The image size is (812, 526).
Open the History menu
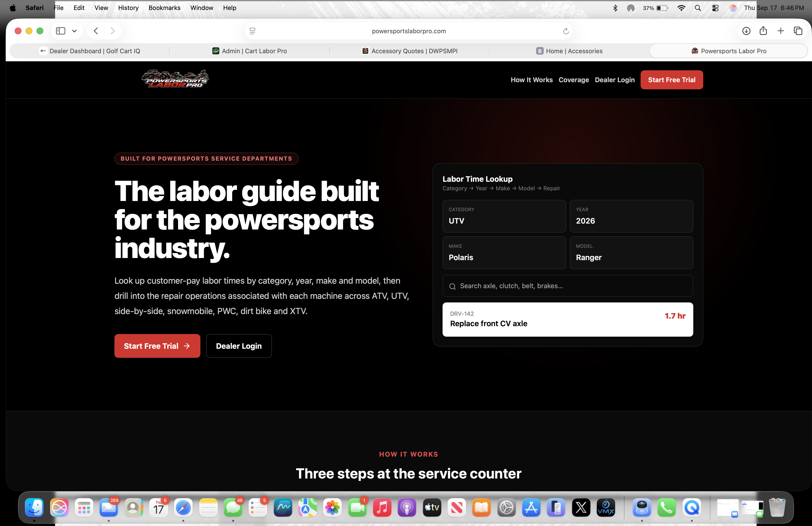click(x=128, y=8)
